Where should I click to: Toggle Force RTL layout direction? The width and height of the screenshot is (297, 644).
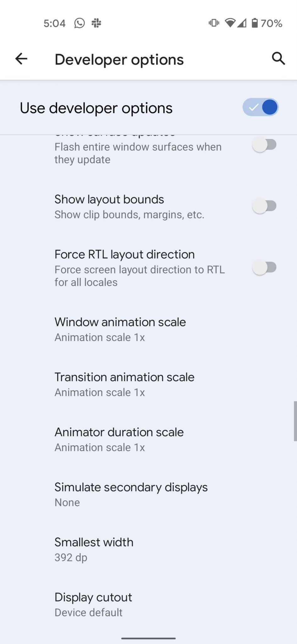tap(264, 268)
